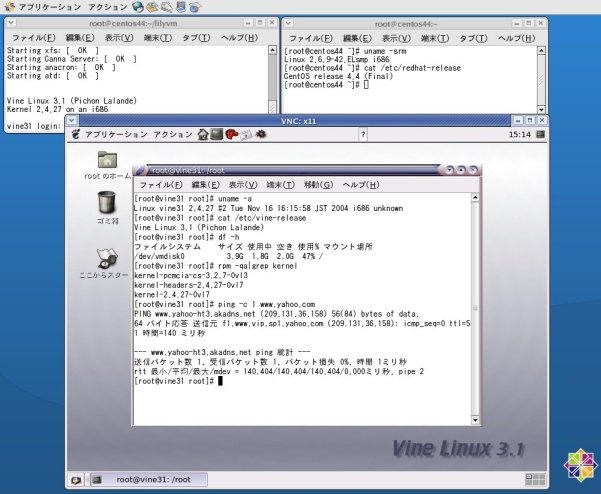This screenshot has width=601, height=494.
Task: Open the mail envelope launcher in Vine panel
Action: pos(246,135)
